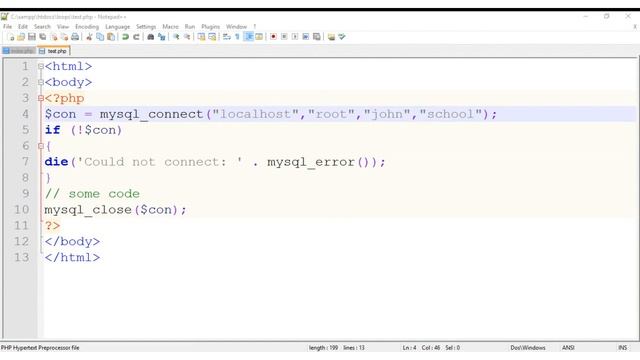
Task: Click the Open file folder icon
Action: [x=21, y=37]
